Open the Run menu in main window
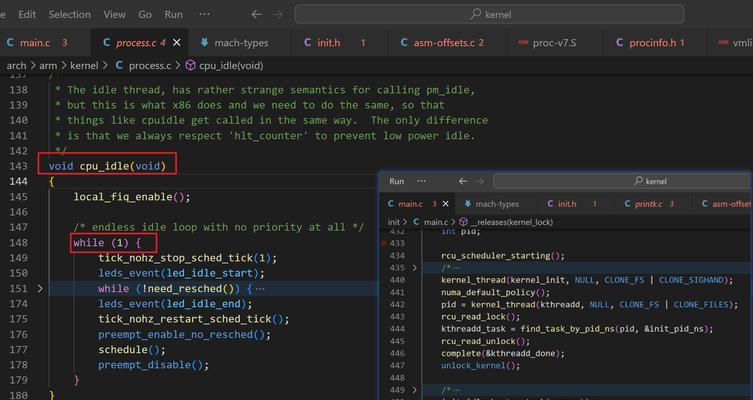The width and height of the screenshot is (753, 400). point(173,14)
